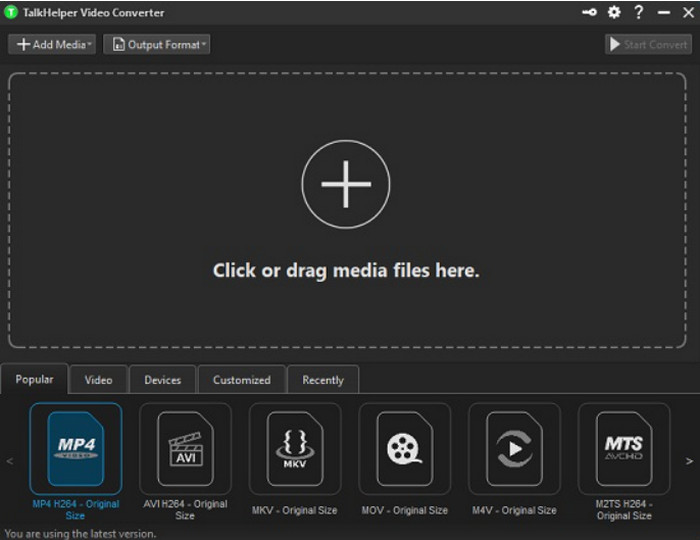Open the Add Media dropdown
The image size is (700, 540).
(x=52, y=45)
